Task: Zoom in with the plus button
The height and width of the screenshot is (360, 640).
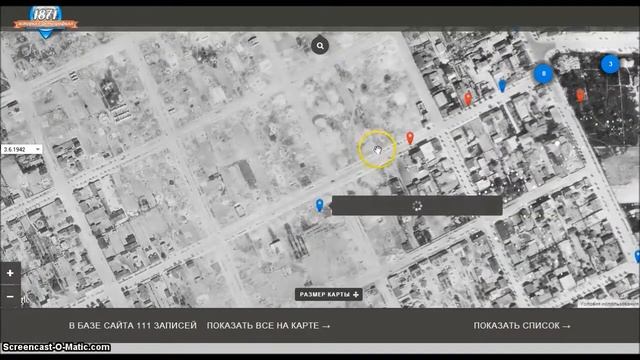Action: pyautogui.click(x=10, y=273)
